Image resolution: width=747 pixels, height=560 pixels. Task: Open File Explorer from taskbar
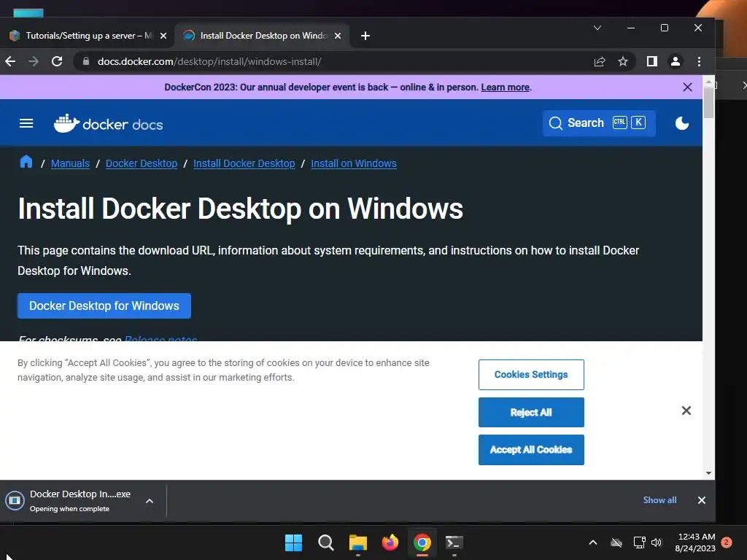[x=357, y=542]
